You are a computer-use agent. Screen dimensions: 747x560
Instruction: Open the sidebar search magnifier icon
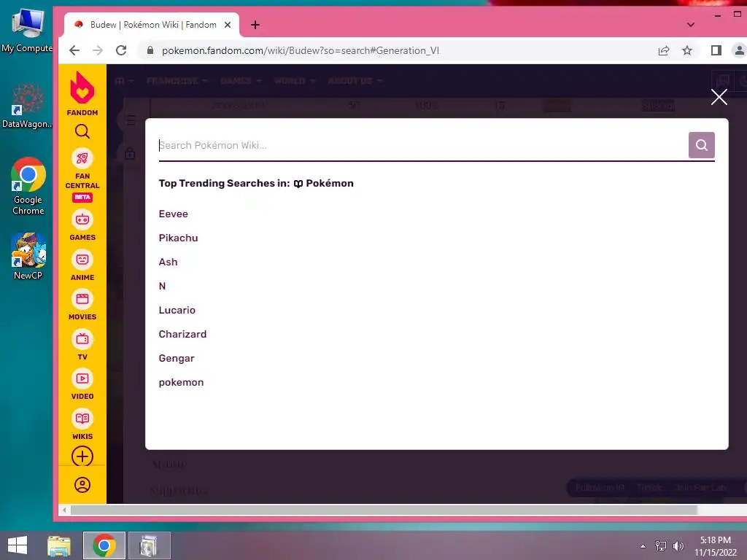click(82, 131)
